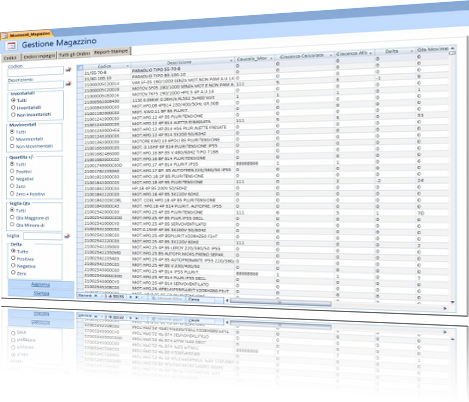Click the horizontal scrollbar below the datasheet
The height and width of the screenshot is (402, 469).
coord(280,302)
